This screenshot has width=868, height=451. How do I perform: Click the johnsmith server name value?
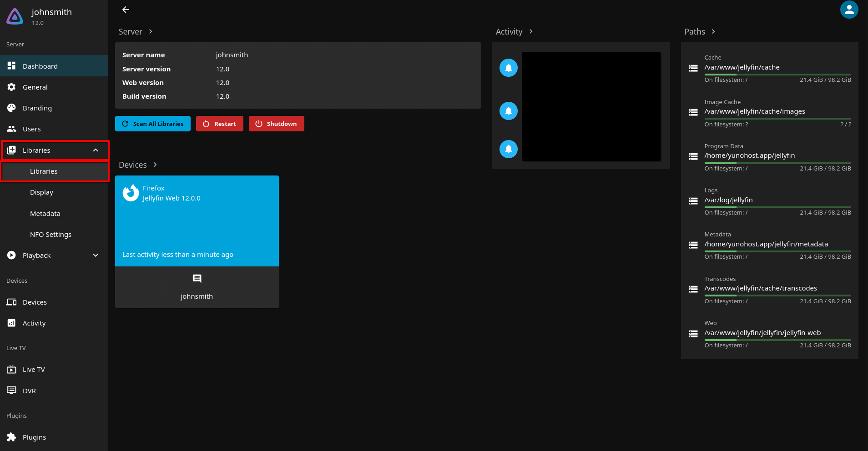pyautogui.click(x=232, y=55)
